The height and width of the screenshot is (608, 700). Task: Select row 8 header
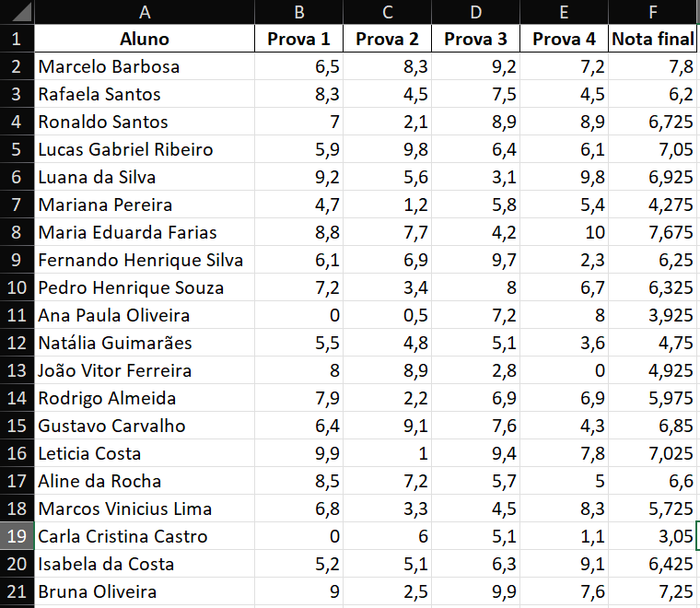17,232
